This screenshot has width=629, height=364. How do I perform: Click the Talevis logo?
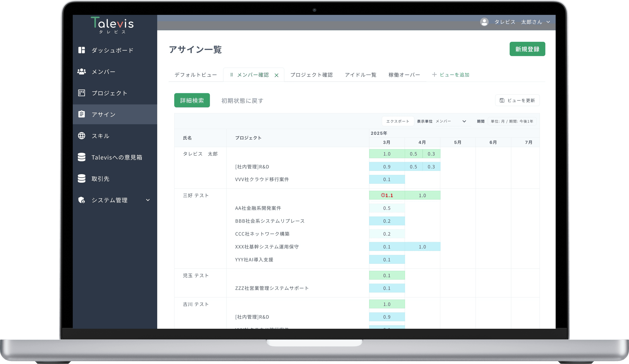coord(112,25)
